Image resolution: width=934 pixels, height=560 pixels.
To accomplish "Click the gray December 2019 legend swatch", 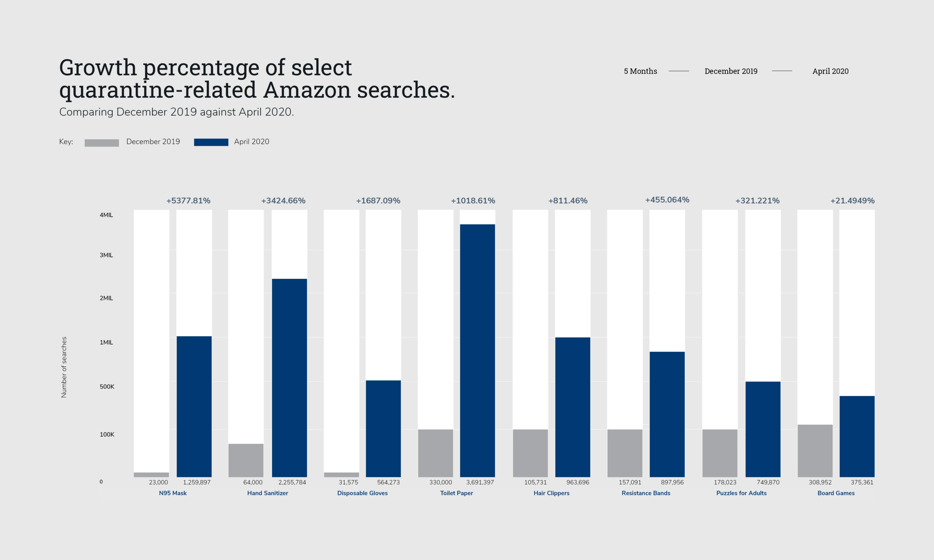I will click(x=101, y=143).
